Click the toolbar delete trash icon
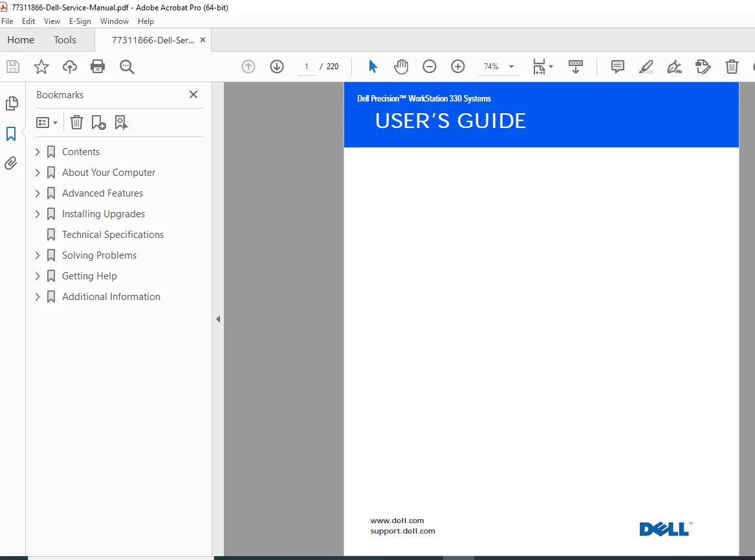This screenshot has height=560, width=755. click(x=732, y=67)
